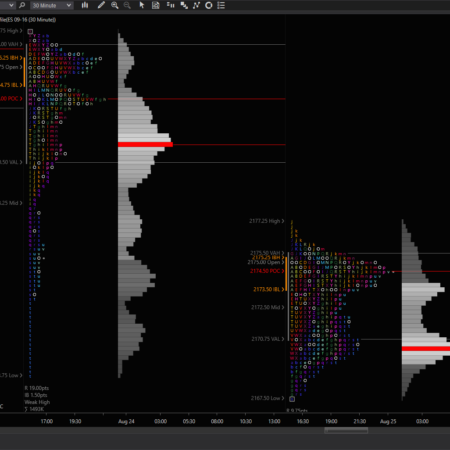Select the arrow cursor tool
This screenshot has height=450, width=450.
coord(142,5)
